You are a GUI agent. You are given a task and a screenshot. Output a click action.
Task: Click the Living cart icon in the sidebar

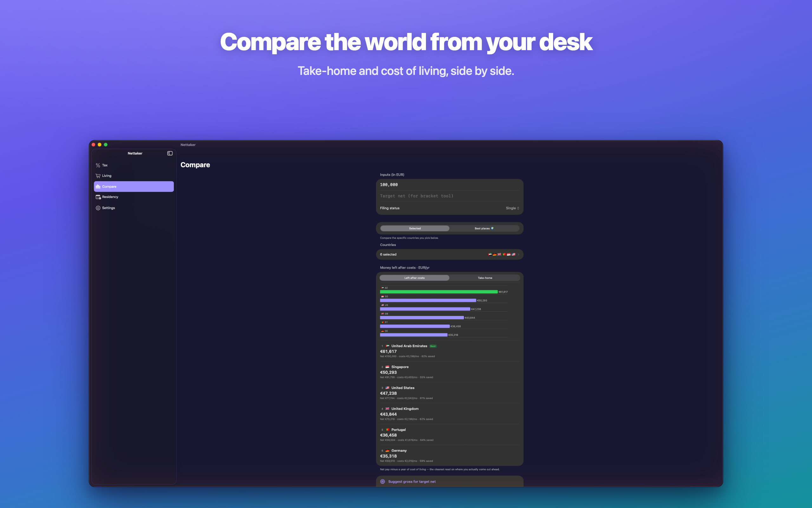click(98, 176)
